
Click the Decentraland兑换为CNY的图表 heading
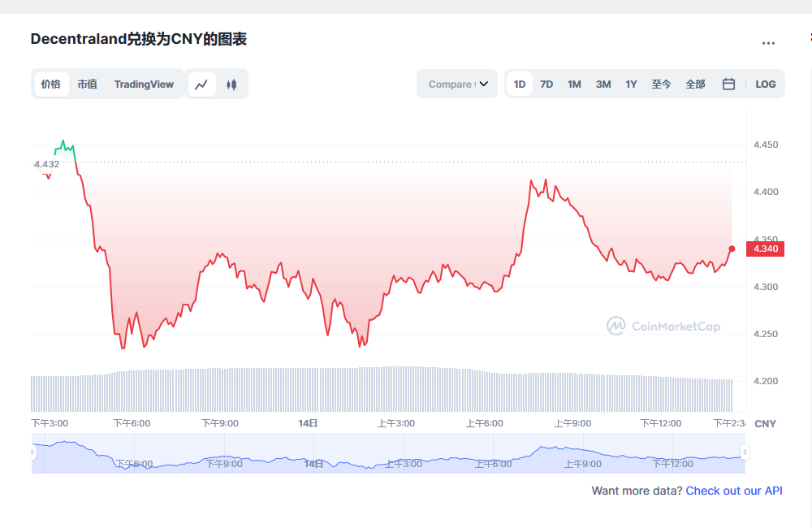click(x=139, y=39)
